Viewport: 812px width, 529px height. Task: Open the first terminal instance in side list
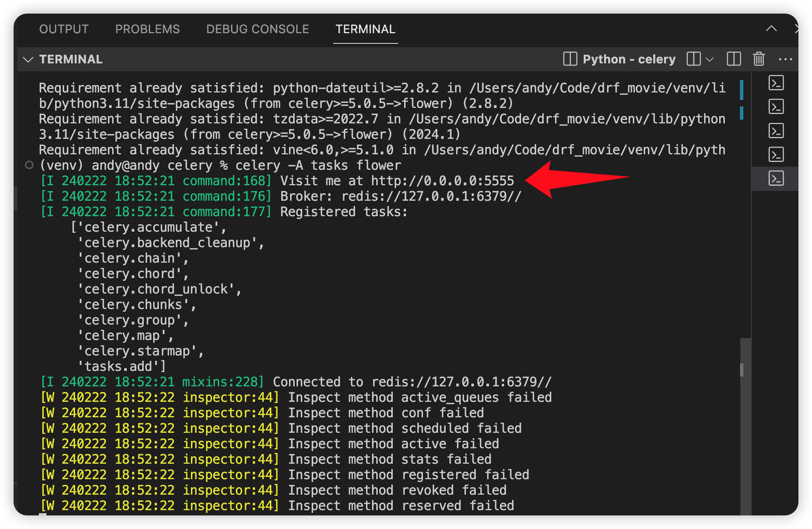(776, 83)
